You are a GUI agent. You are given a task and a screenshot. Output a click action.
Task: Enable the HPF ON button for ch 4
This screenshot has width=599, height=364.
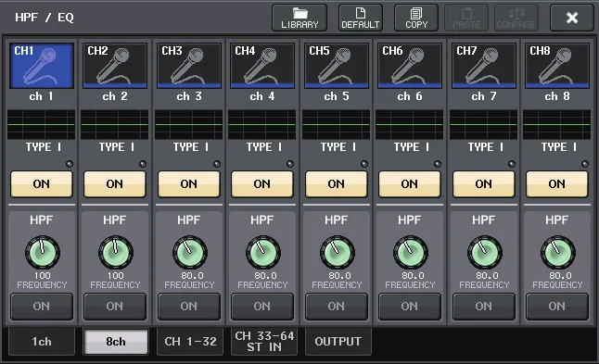pos(262,307)
